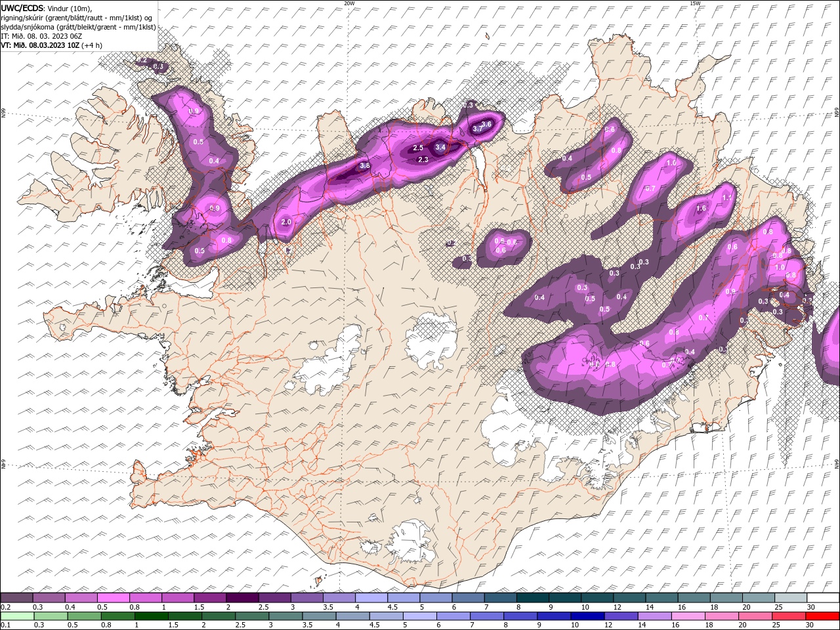The width and height of the screenshot is (840, 630).
Task: Click the white swatch after 30 in the snow legend
Action: click(x=822, y=598)
